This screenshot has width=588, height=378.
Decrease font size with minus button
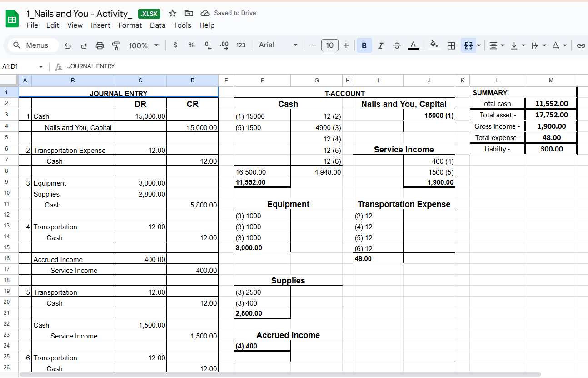pyautogui.click(x=313, y=45)
